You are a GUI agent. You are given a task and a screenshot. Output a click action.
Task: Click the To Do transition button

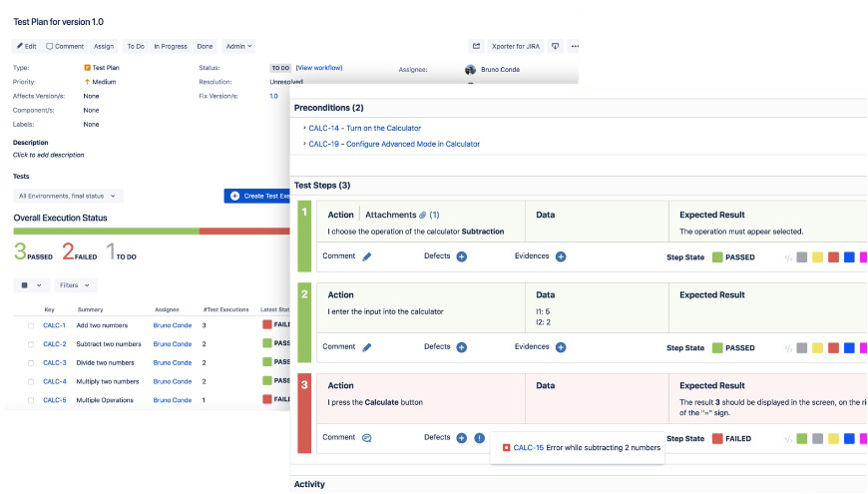(x=136, y=47)
